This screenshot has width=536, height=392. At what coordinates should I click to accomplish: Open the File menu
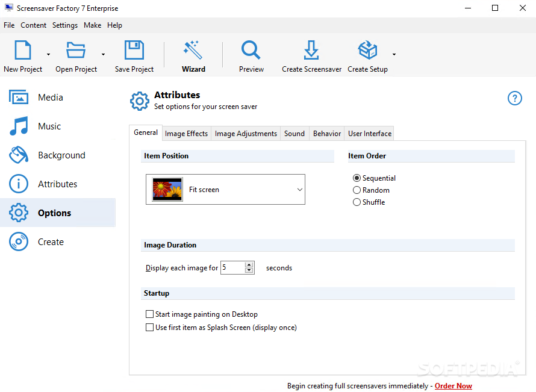9,25
